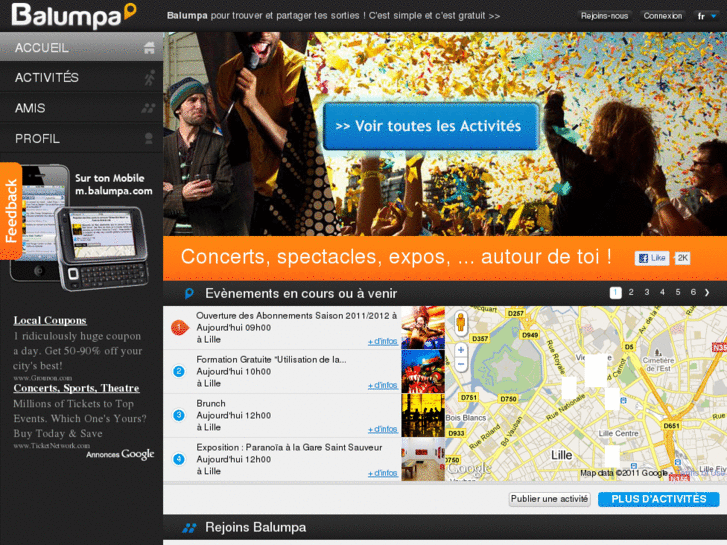The width and height of the screenshot is (727, 545).
Task: Click the Brunch event title
Action: pyautogui.click(x=210, y=404)
